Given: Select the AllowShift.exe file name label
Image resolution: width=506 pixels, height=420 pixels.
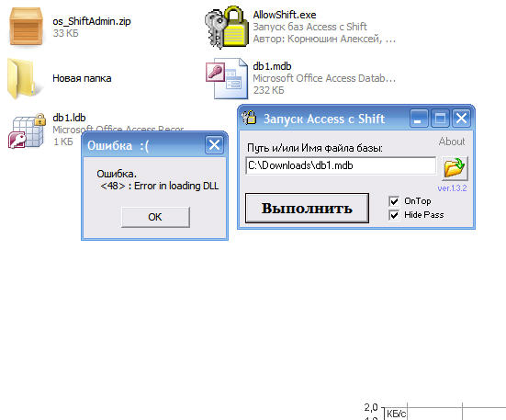Looking at the screenshot, I should click(x=285, y=15).
